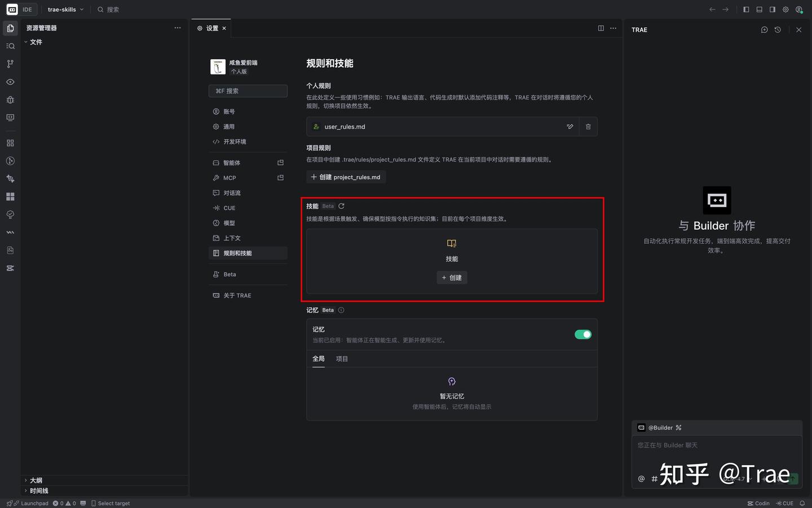Click the Trae logo in title bar

[12, 10]
